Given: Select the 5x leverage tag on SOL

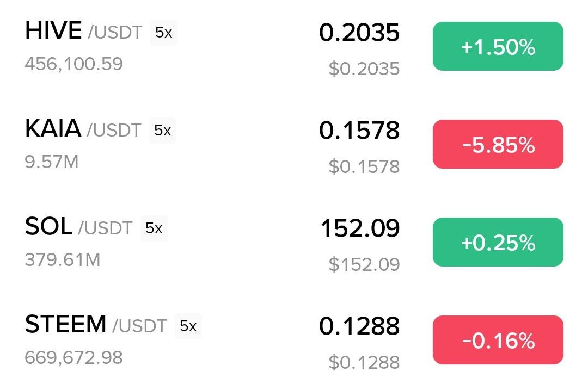Looking at the screenshot, I should coord(154,228).
